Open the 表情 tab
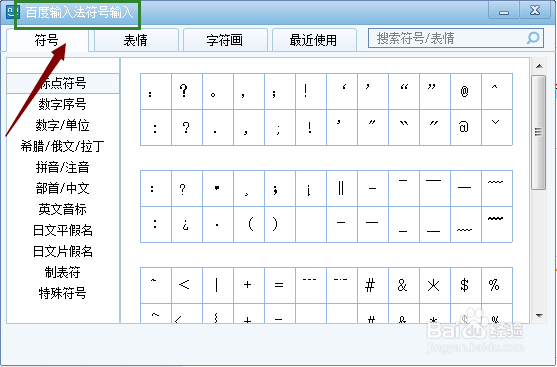The image size is (557, 367). (x=135, y=40)
